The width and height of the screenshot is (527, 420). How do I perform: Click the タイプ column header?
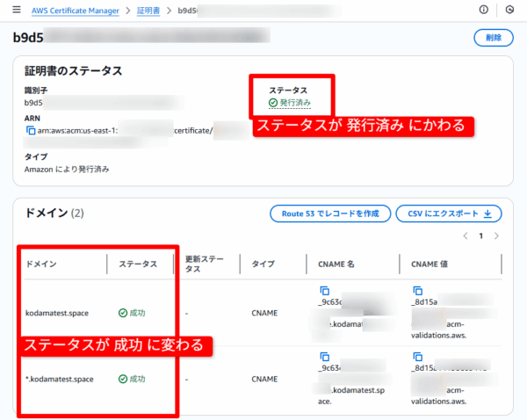(x=263, y=264)
